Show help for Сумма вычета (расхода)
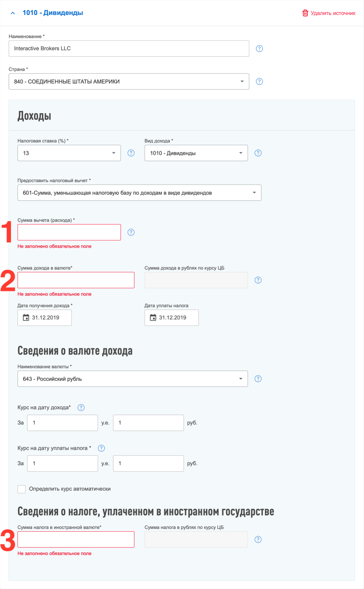 point(131,232)
